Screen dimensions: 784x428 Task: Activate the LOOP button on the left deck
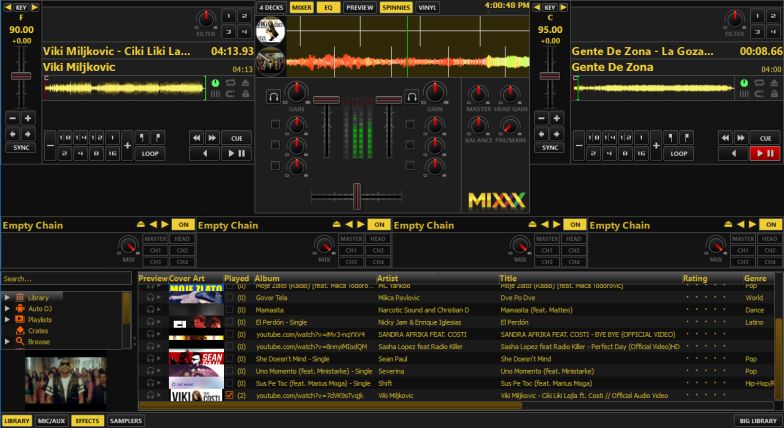[150, 154]
